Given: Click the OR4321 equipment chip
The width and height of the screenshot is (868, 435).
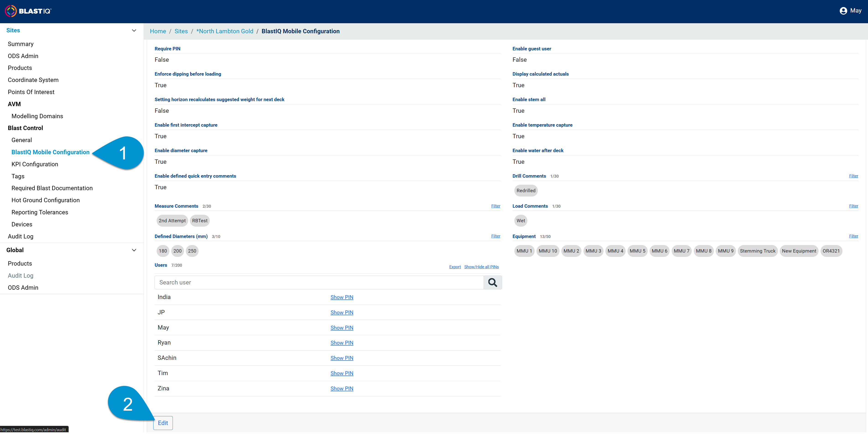Looking at the screenshot, I should (831, 251).
